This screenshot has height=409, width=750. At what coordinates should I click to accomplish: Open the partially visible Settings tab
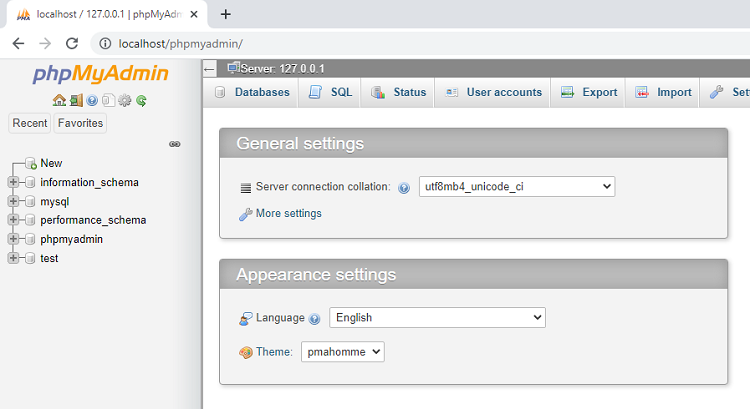726,92
